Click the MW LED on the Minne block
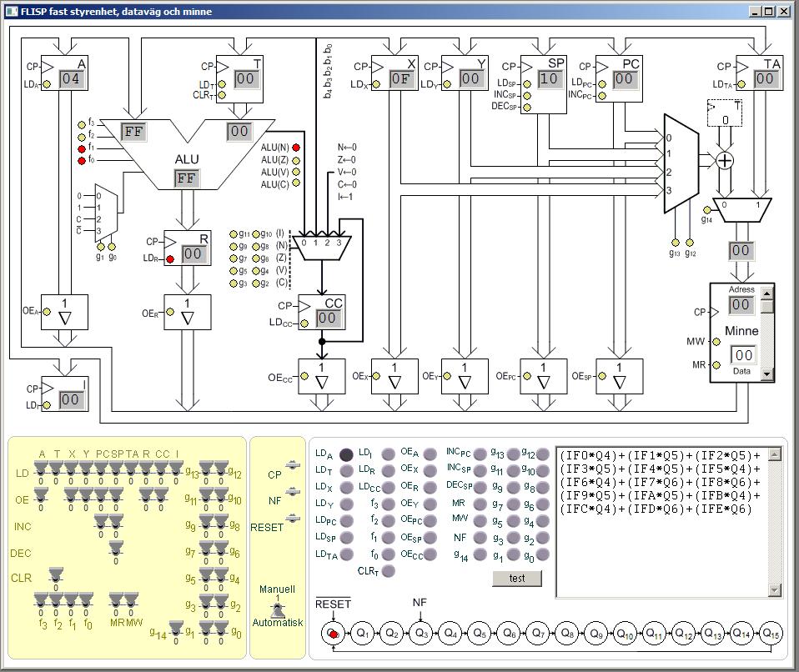The width and height of the screenshot is (799, 672). 716,342
